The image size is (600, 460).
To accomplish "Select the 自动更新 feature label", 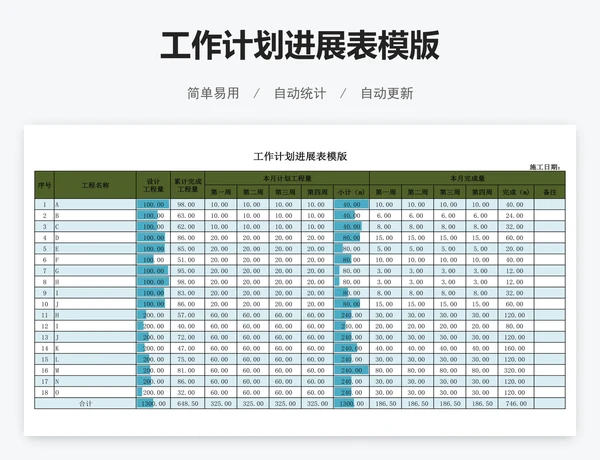I will (x=386, y=93).
